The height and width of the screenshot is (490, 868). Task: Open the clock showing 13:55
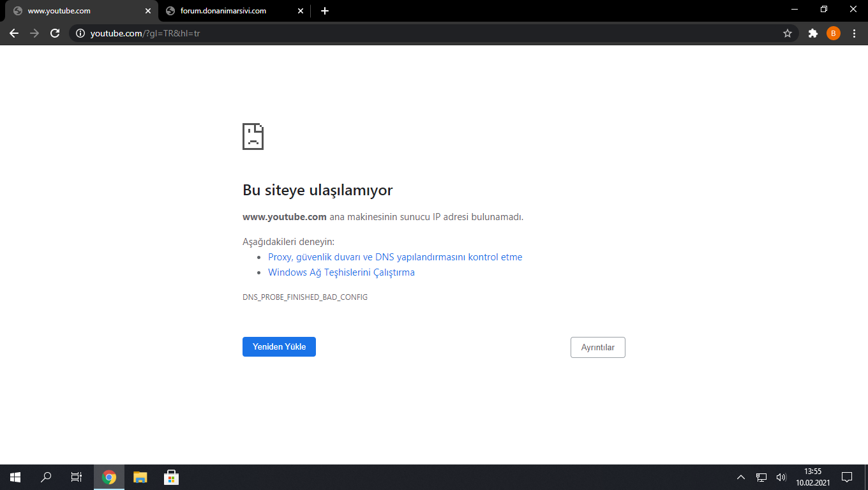click(x=812, y=477)
